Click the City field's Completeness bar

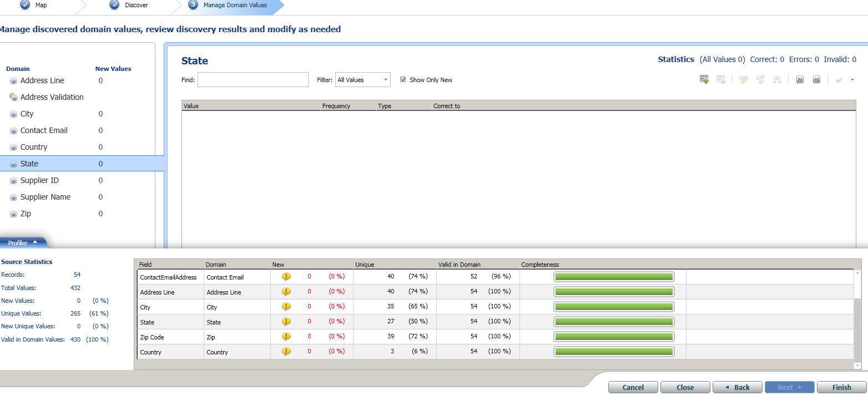(613, 306)
